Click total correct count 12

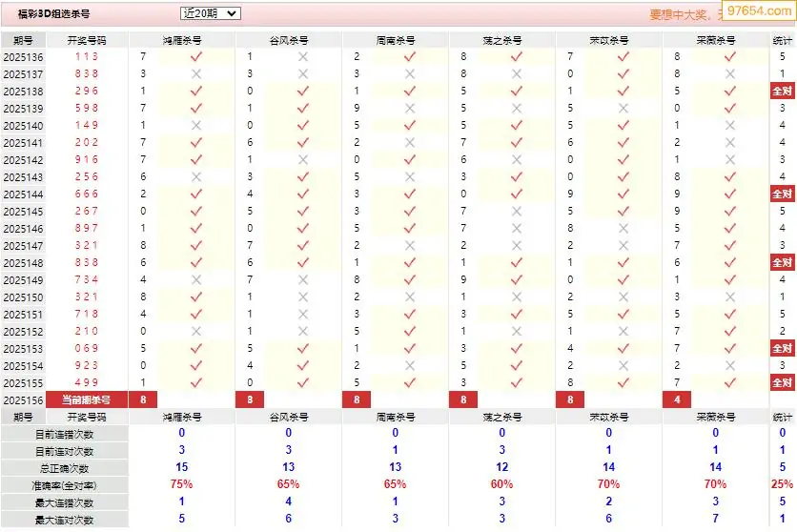point(501,467)
